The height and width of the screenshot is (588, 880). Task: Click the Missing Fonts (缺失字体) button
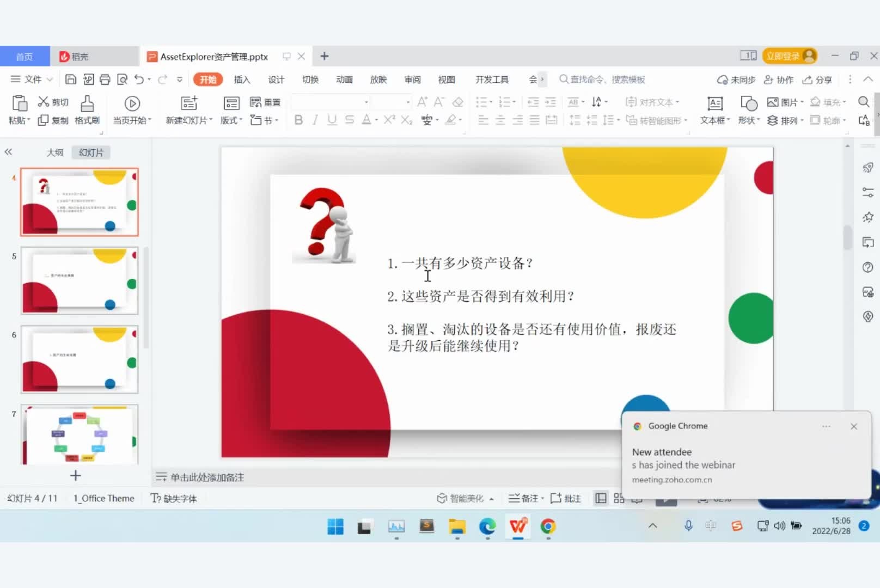tap(174, 498)
